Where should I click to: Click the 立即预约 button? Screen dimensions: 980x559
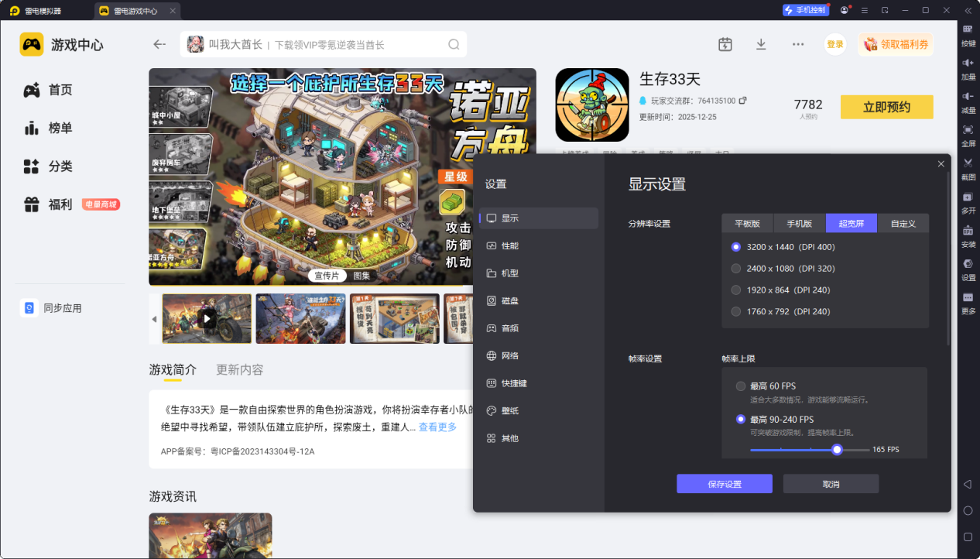click(x=887, y=107)
